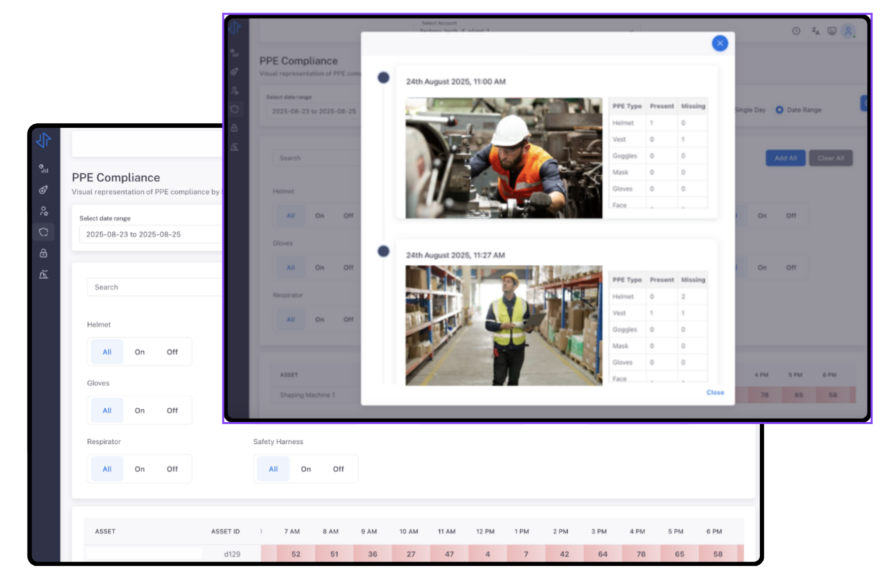This screenshot has width=889, height=588.
Task: Set Helmet filter to On
Action: point(139,352)
